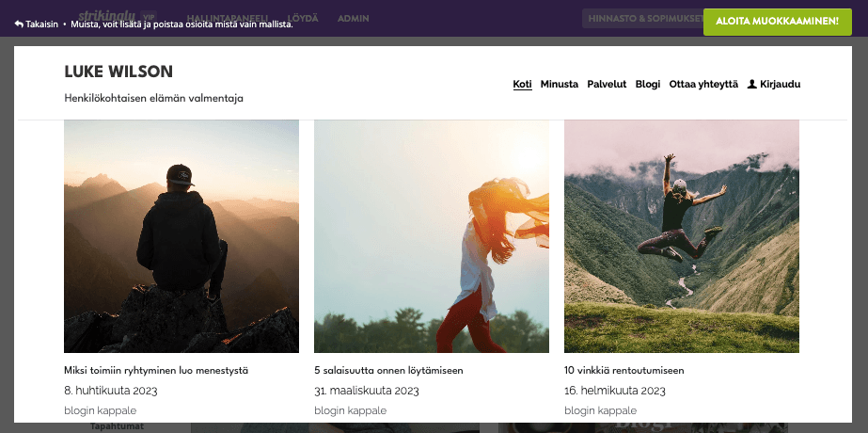Click the user icon beside Kirjaudu

click(x=751, y=85)
